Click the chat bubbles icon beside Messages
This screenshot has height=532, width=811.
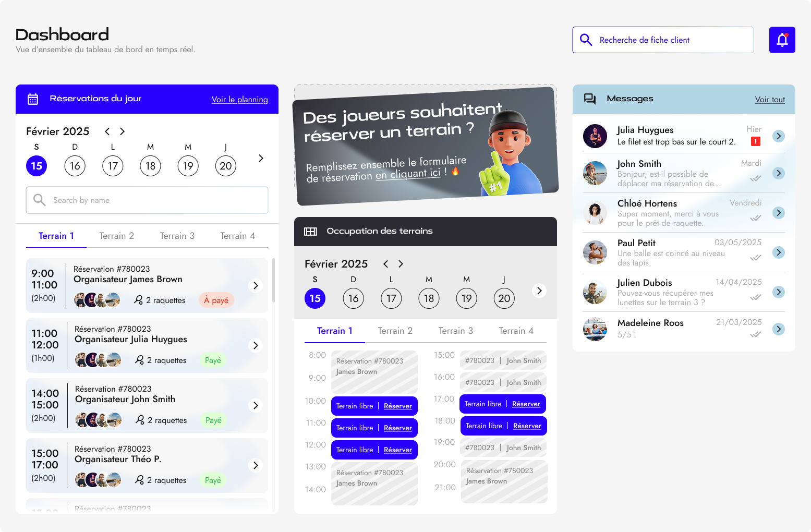click(590, 99)
